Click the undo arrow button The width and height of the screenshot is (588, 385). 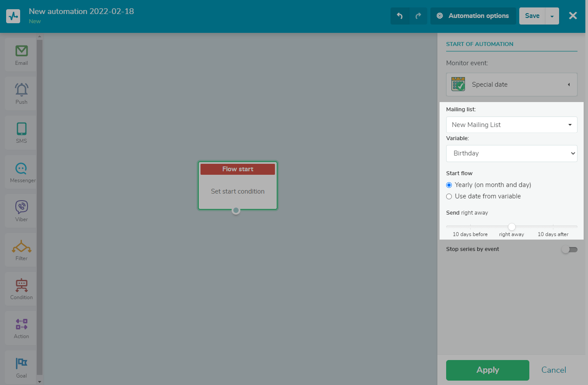point(400,16)
